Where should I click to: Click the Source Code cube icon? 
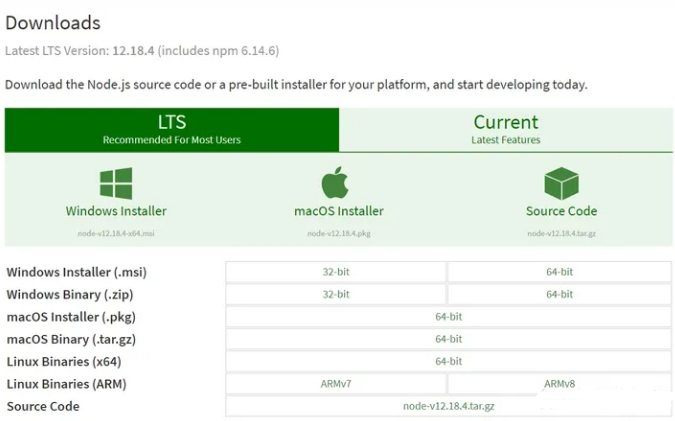[561, 183]
